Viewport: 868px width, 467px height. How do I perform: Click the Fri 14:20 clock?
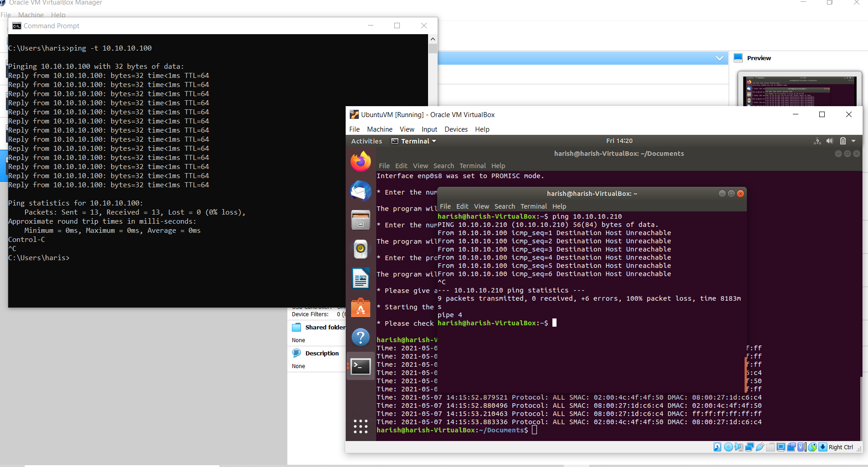pos(619,141)
